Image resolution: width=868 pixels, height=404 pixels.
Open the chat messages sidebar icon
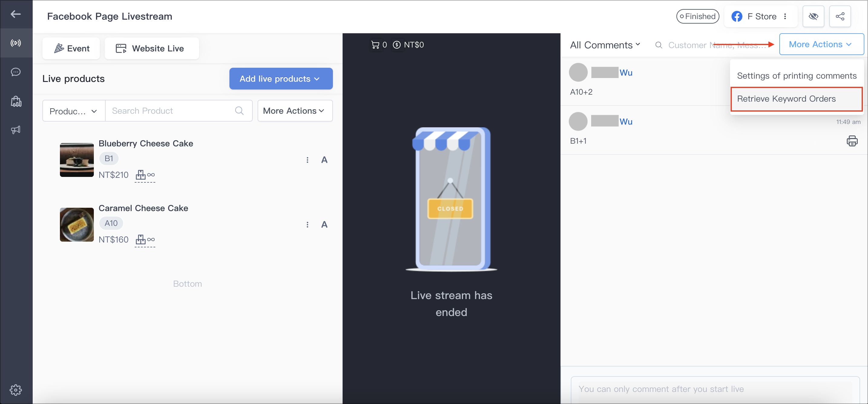[16, 72]
